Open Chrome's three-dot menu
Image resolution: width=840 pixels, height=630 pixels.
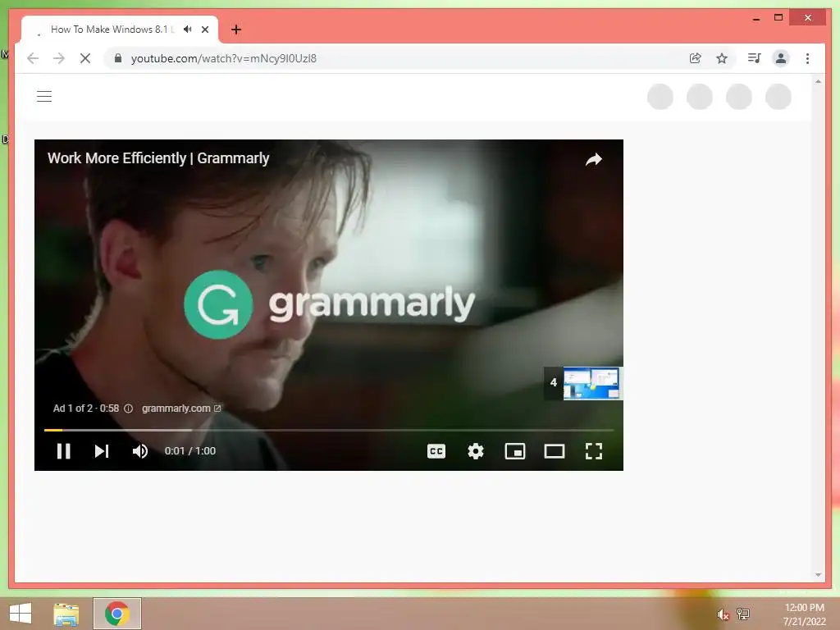pos(807,58)
